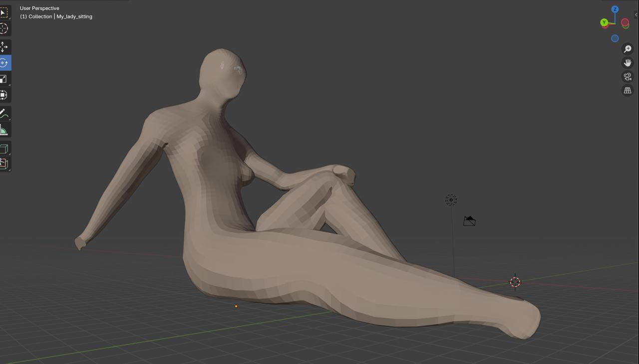639x364 pixels.
Task: Click the green Y axis on gizmo
Action: [x=604, y=22]
